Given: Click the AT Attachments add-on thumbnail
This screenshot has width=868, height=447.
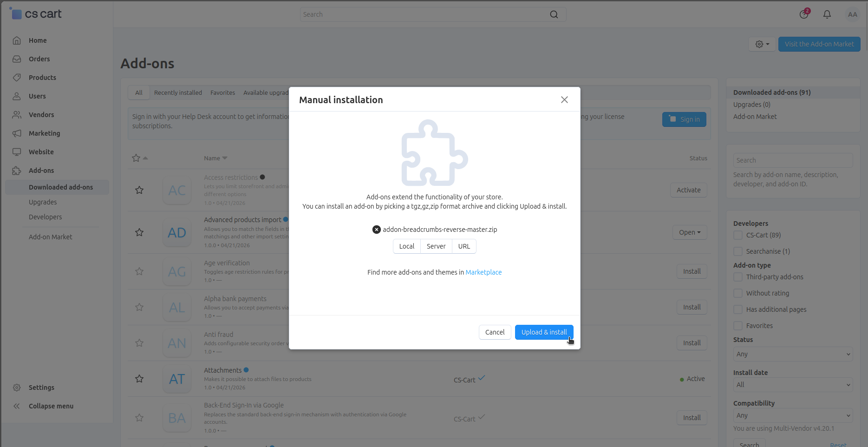Looking at the screenshot, I should point(177,379).
